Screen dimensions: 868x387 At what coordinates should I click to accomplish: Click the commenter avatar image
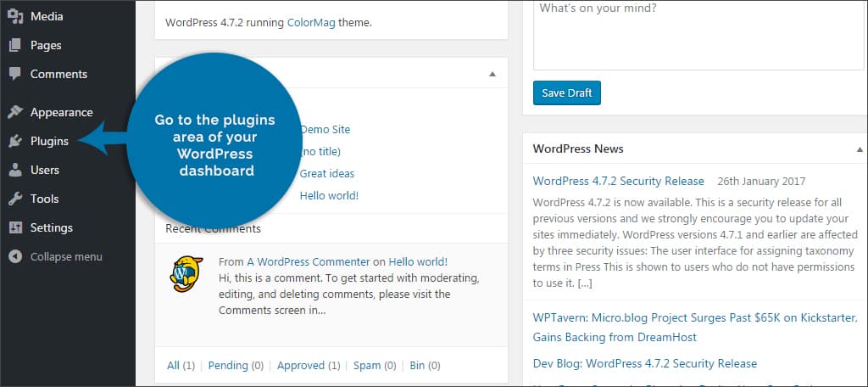pos(186,273)
